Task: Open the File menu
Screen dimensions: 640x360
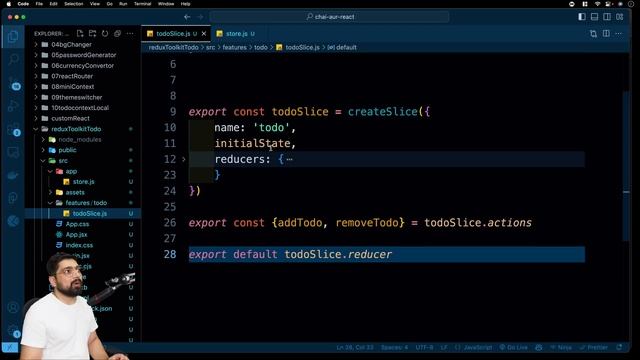Action: 39,4
